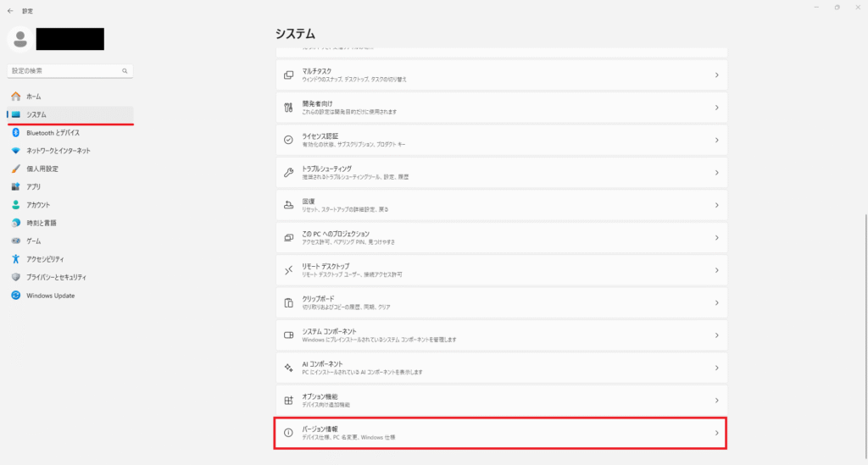Select the アクセシビリティ icon in sidebar

tap(15, 259)
